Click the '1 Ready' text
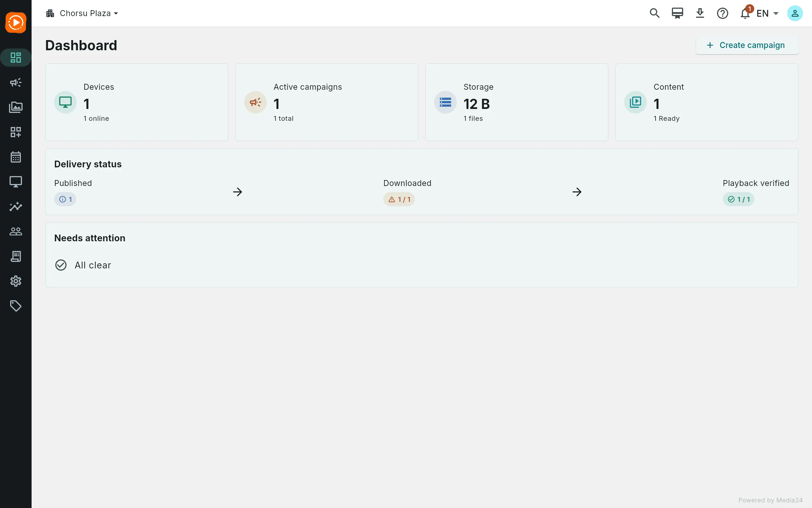The height and width of the screenshot is (508, 812). tap(667, 118)
